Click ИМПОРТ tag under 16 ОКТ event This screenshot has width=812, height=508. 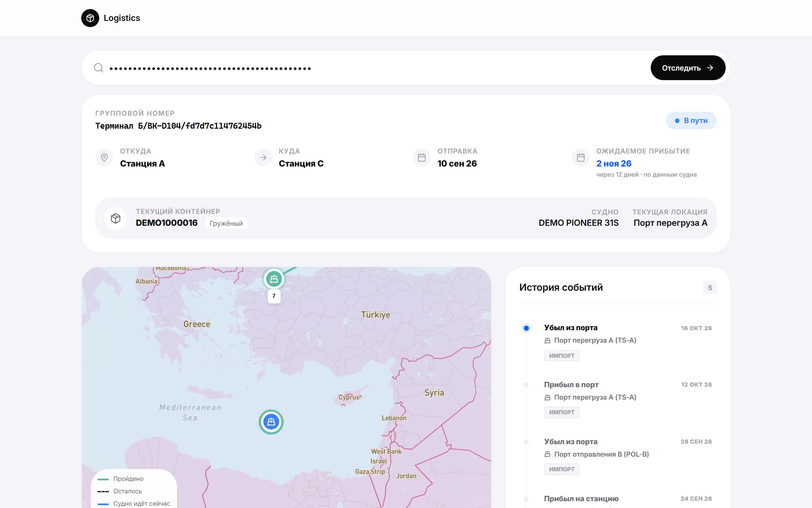coord(562,356)
